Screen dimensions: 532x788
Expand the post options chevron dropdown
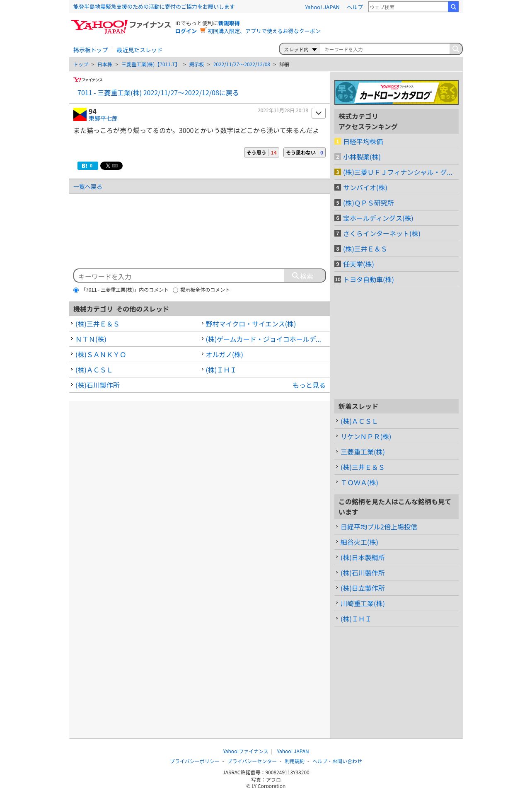319,113
